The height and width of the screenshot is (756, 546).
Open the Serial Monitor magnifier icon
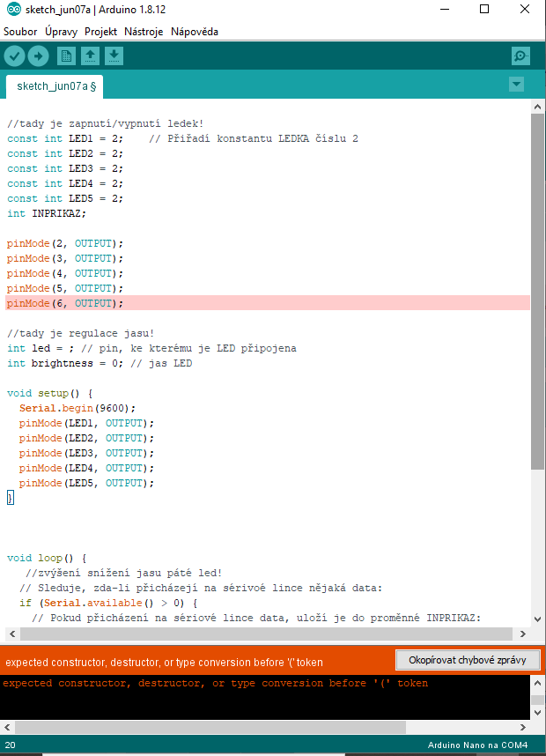coord(520,56)
